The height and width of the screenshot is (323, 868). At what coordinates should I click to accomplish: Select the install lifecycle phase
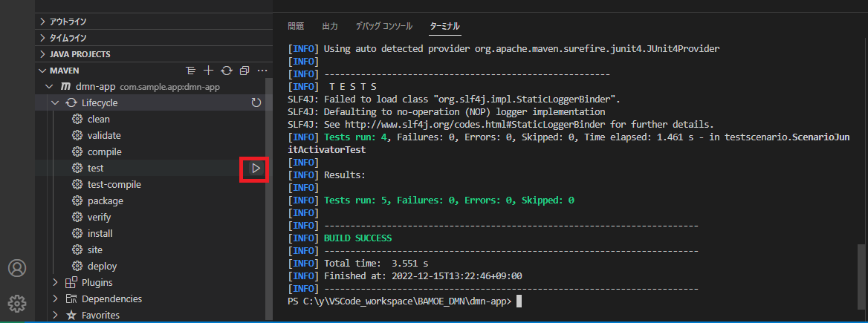click(100, 233)
